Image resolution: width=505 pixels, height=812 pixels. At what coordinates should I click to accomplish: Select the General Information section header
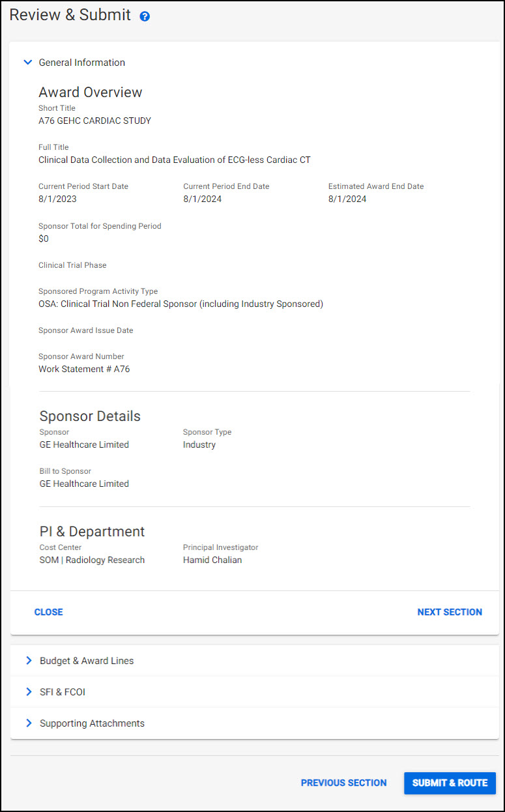coord(81,62)
